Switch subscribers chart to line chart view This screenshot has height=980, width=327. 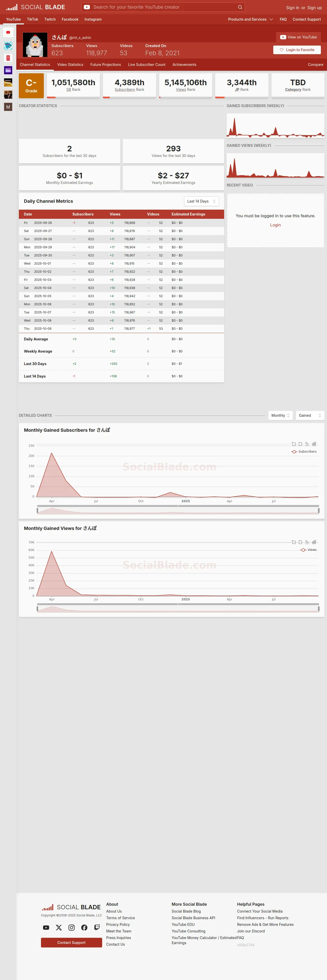click(x=307, y=444)
